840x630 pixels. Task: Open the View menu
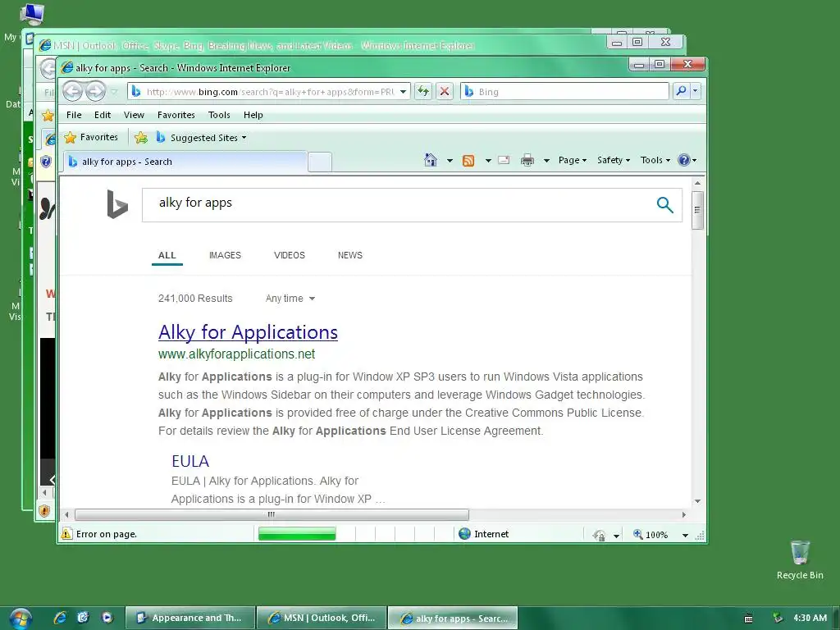tap(134, 115)
